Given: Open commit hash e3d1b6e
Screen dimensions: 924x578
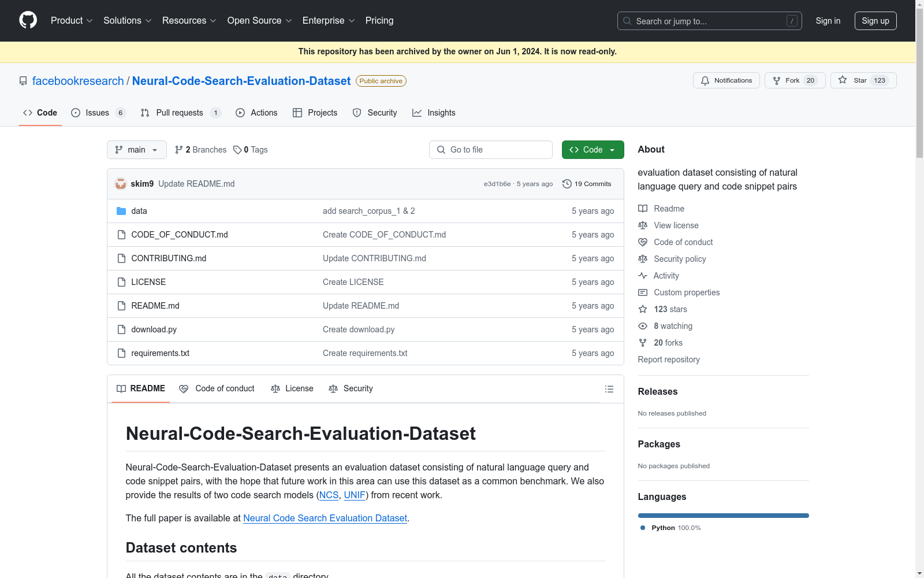Looking at the screenshot, I should (497, 184).
